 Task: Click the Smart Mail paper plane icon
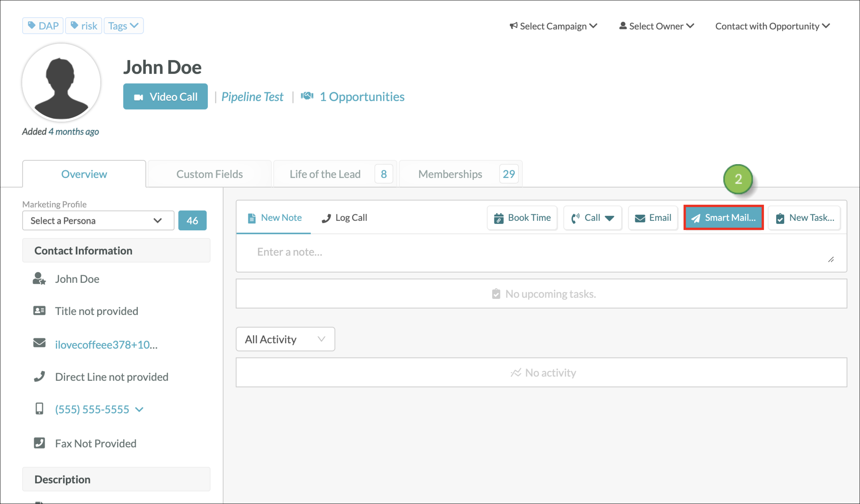coord(695,218)
